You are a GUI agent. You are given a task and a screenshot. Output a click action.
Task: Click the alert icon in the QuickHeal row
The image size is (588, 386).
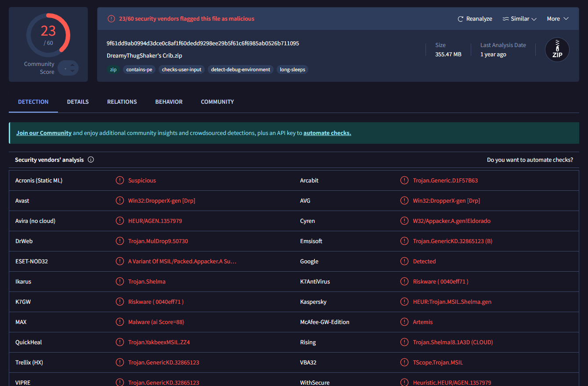[x=119, y=342]
